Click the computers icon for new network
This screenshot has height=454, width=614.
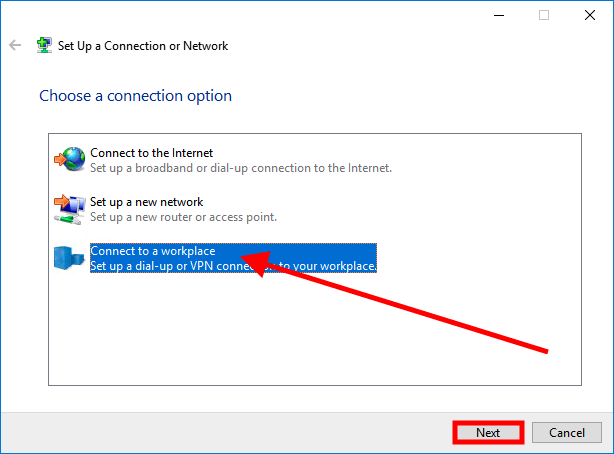click(70, 209)
